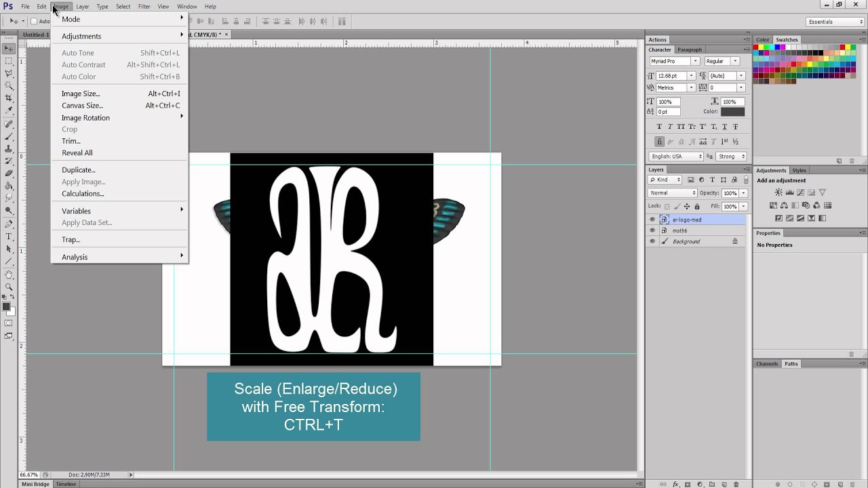Switch to the Paragraph tab

click(x=690, y=49)
